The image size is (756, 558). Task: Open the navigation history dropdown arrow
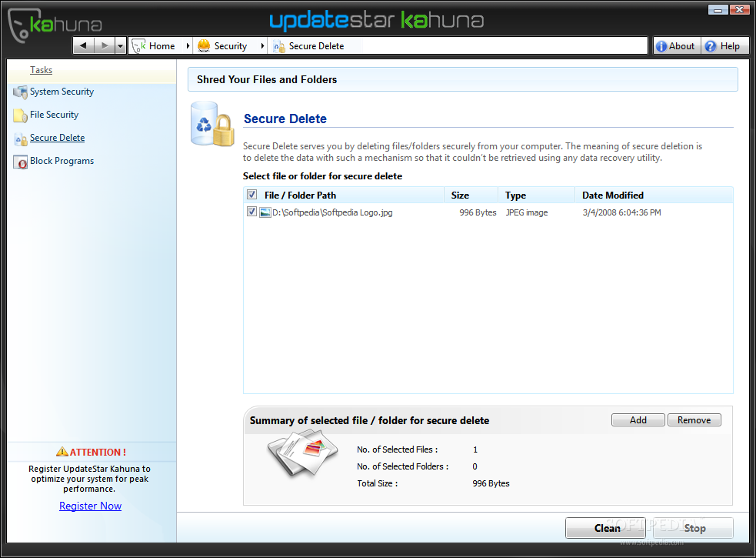tap(121, 46)
